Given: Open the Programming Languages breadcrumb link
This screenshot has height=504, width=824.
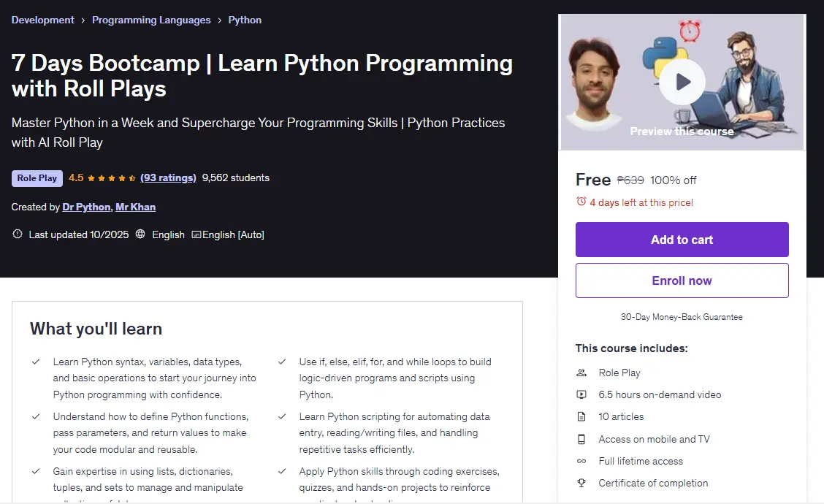Looking at the screenshot, I should (x=151, y=20).
